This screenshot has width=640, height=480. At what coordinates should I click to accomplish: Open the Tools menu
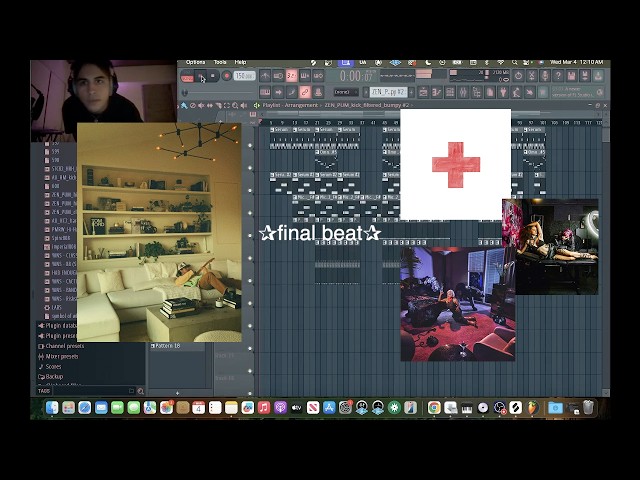pos(220,62)
